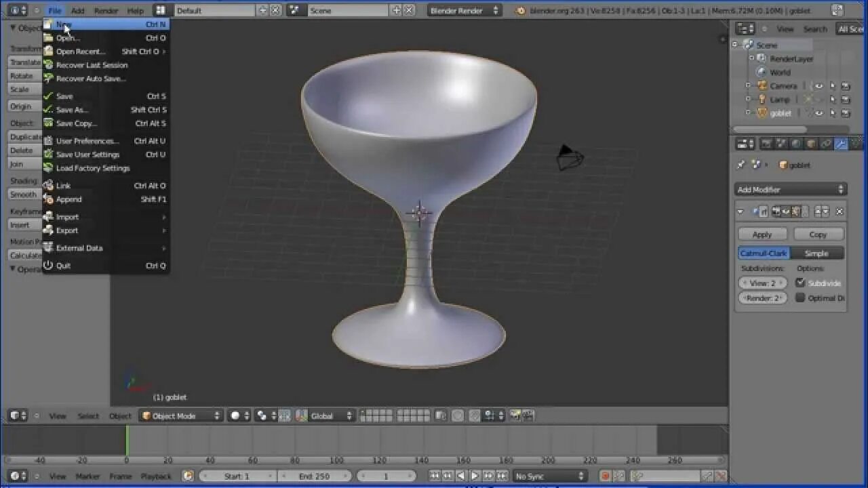Click the modifier Copy button
This screenshot has height=488, width=868.
[x=818, y=235]
